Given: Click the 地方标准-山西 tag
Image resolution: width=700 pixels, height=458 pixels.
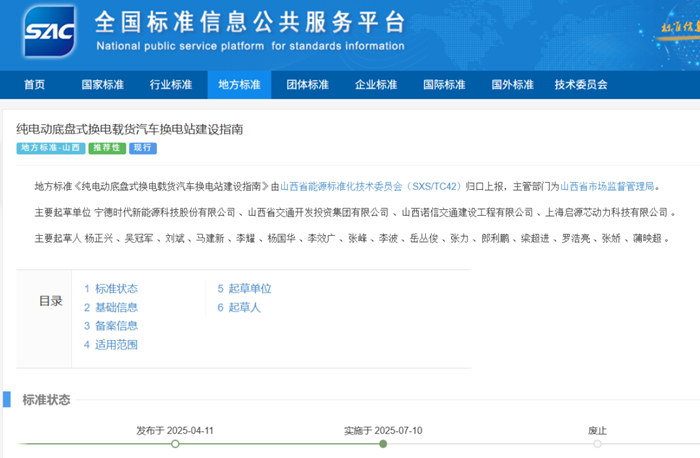Looking at the screenshot, I should coord(50,148).
